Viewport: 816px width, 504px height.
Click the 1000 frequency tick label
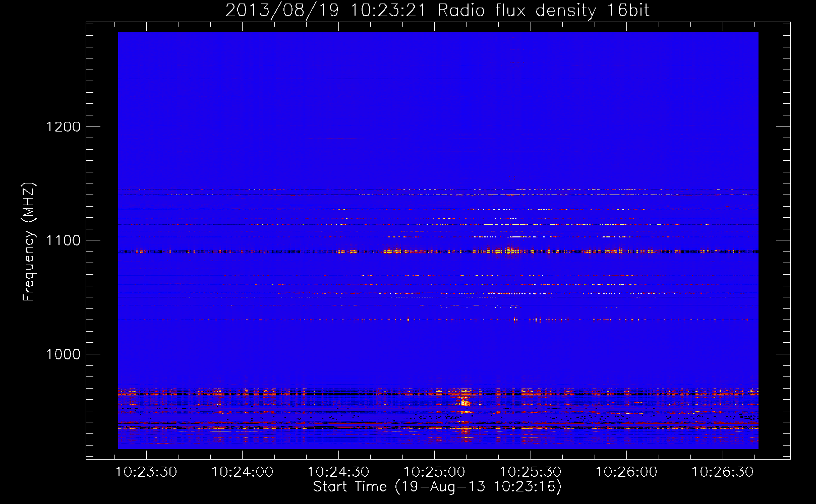(63, 354)
